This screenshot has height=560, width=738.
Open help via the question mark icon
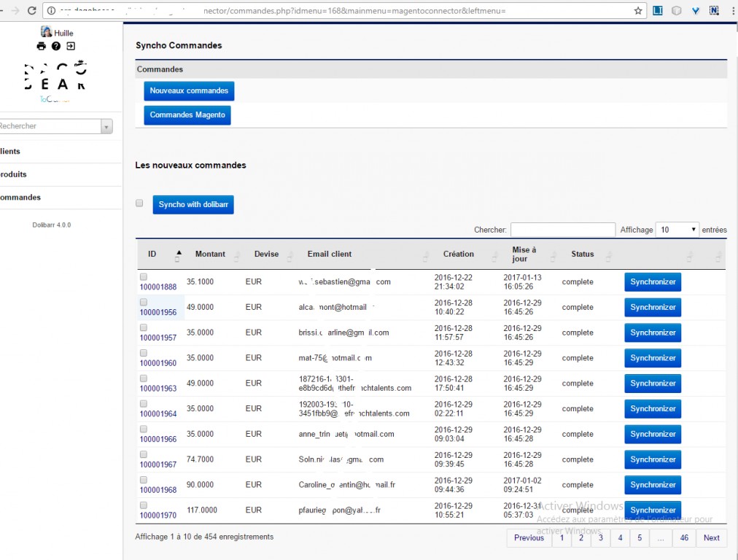56,46
